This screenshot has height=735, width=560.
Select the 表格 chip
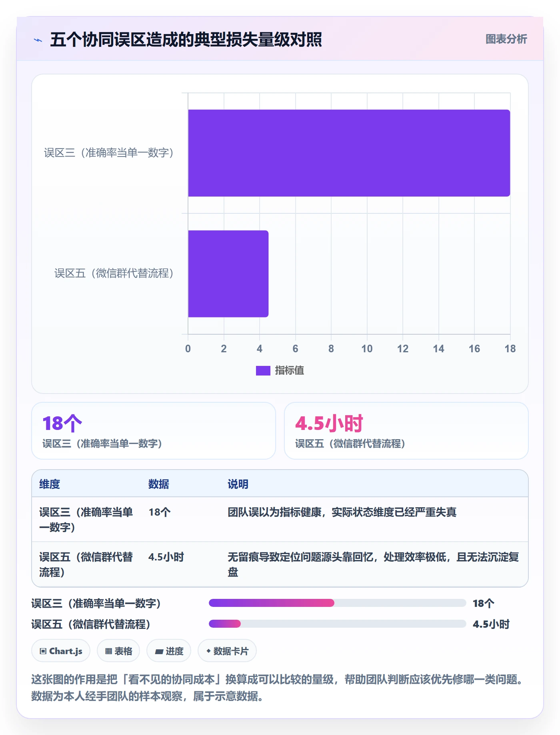[x=118, y=651]
